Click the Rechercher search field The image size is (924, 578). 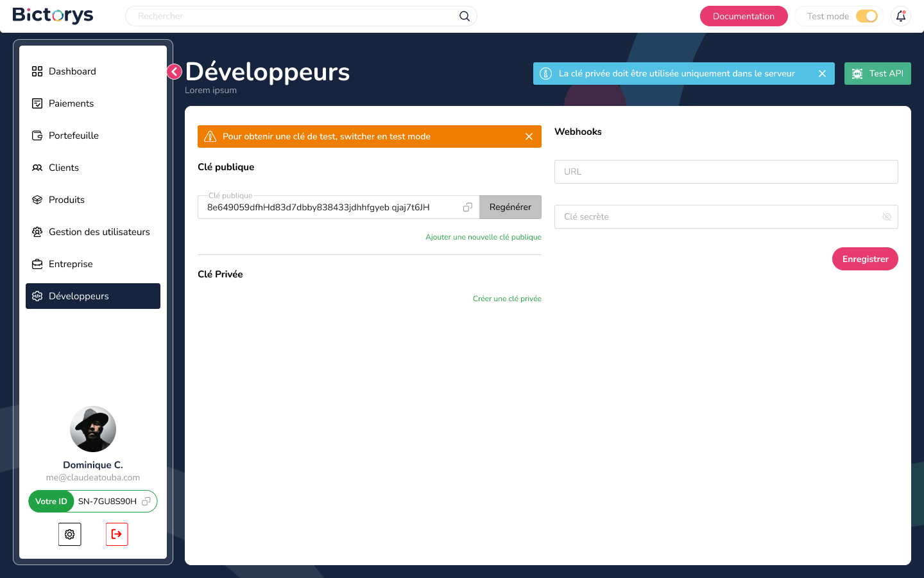point(301,16)
